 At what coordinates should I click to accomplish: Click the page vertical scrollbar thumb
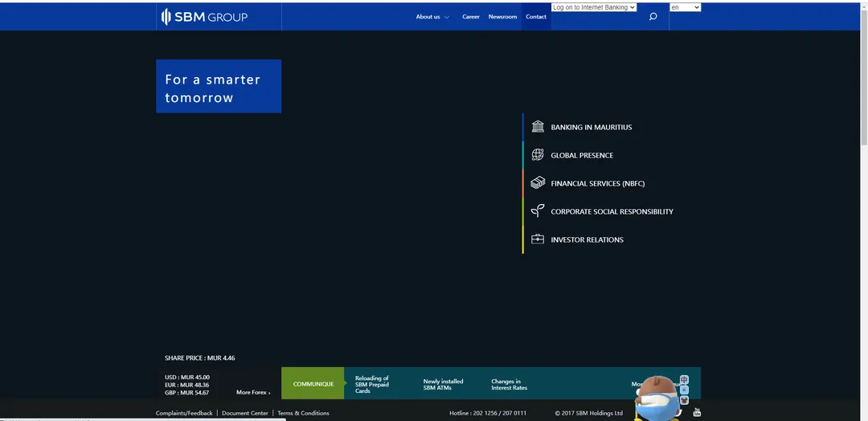pyautogui.click(x=863, y=77)
